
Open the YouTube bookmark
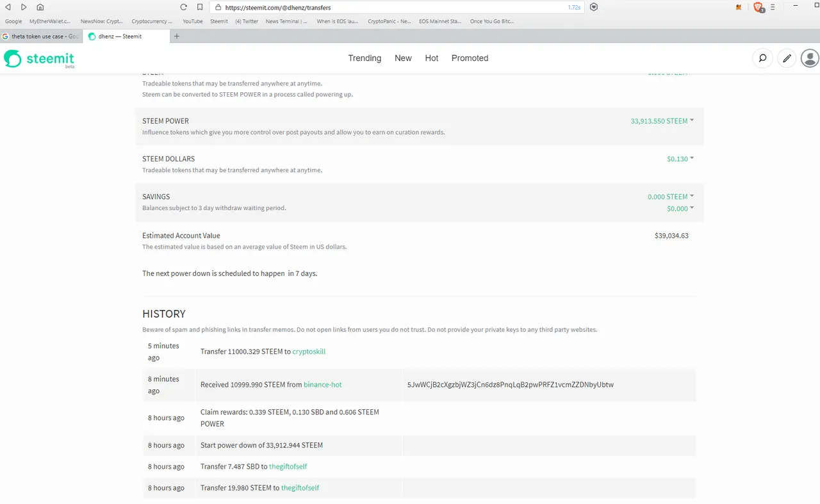(x=192, y=21)
